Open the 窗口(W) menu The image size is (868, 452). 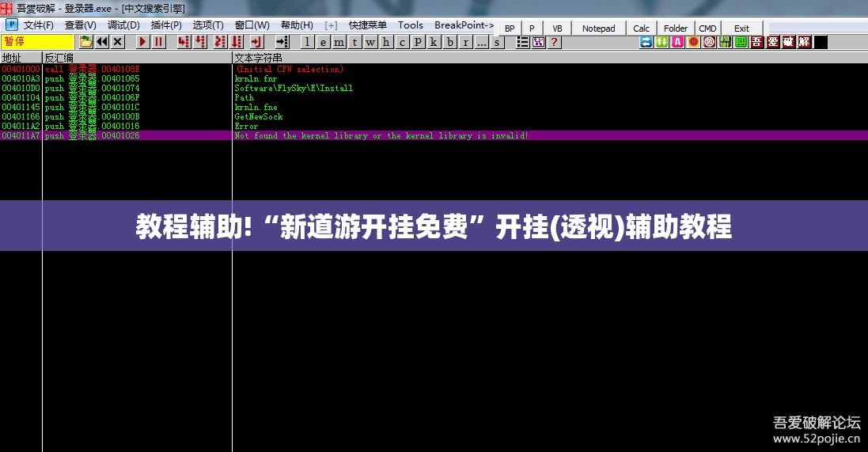(x=252, y=25)
